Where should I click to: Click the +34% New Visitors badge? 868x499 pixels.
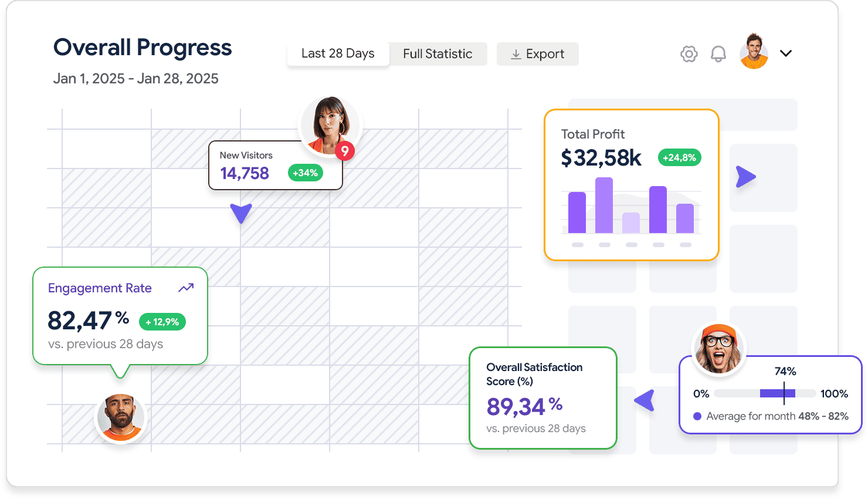coord(305,173)
